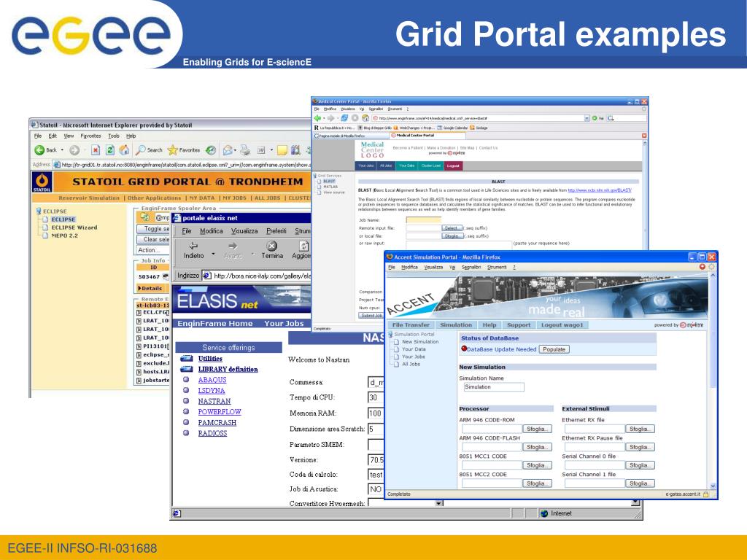Image resolution: width=747 pixels, height=560 pixels.
Task: Open La Repubblica bookmark in Medical Center window
Action: pos(333,128)
